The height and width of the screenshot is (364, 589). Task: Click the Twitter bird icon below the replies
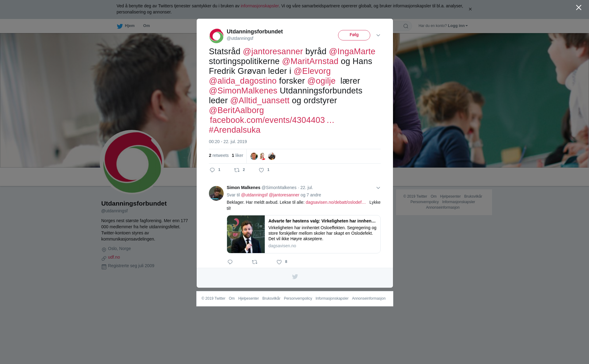pyautogui.click(x=295, y=277)
